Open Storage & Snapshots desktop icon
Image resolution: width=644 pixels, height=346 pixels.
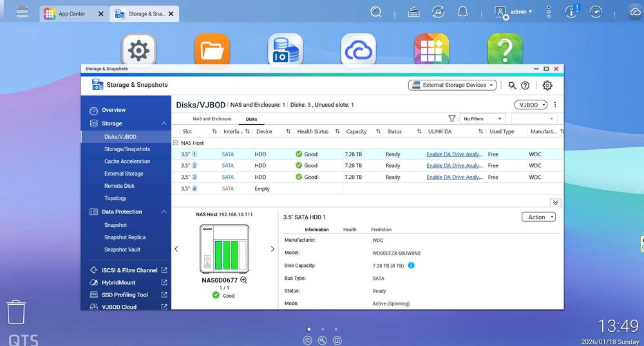click(285, 50)
